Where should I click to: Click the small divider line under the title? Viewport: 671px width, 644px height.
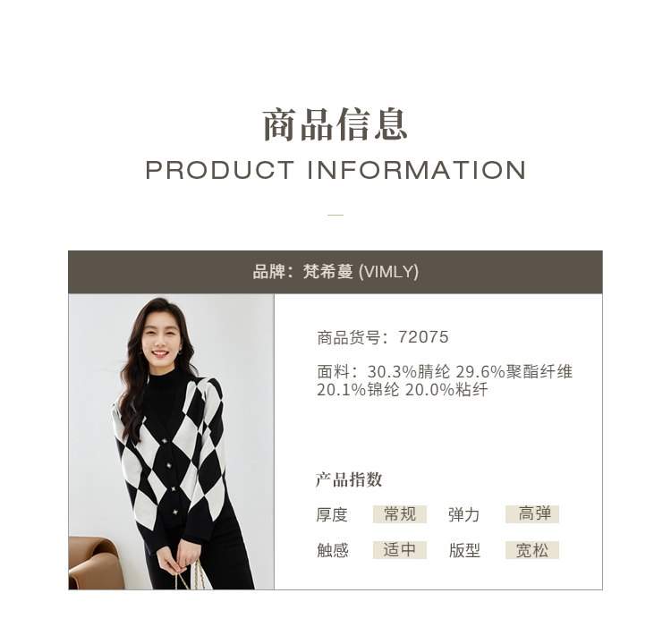pos(335,215)
